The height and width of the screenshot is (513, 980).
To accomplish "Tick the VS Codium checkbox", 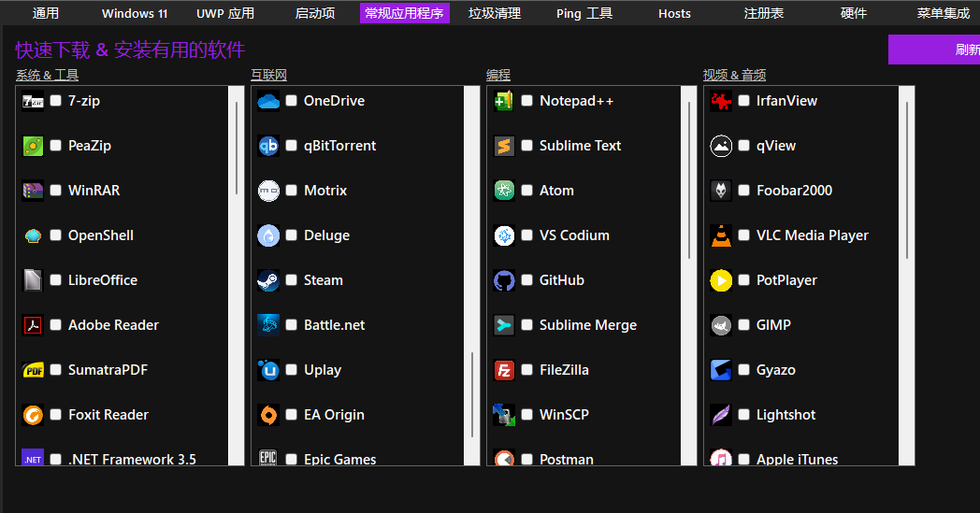I will tap(526, 235).
